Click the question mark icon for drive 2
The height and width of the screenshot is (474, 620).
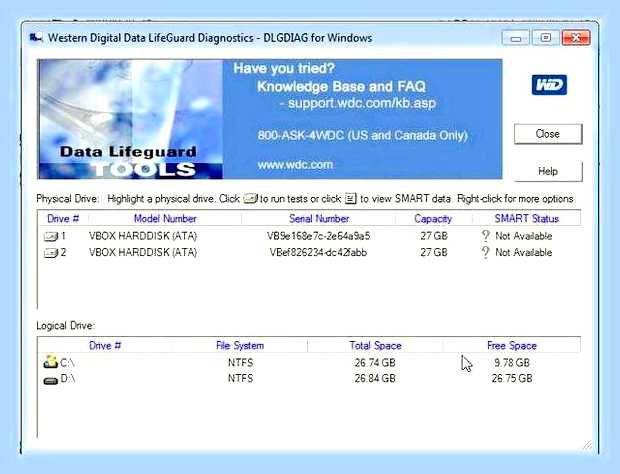[x=486, y=252]
